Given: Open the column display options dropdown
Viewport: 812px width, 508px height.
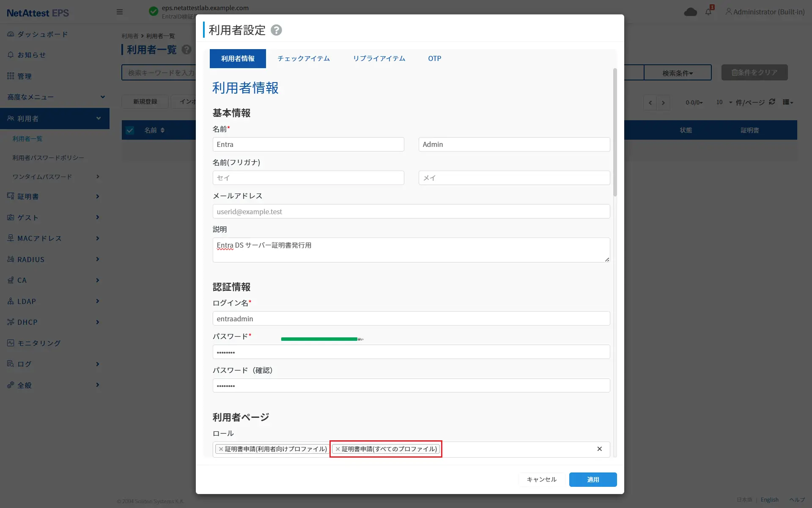Looking at the screenshot, I should click(787, 102).
